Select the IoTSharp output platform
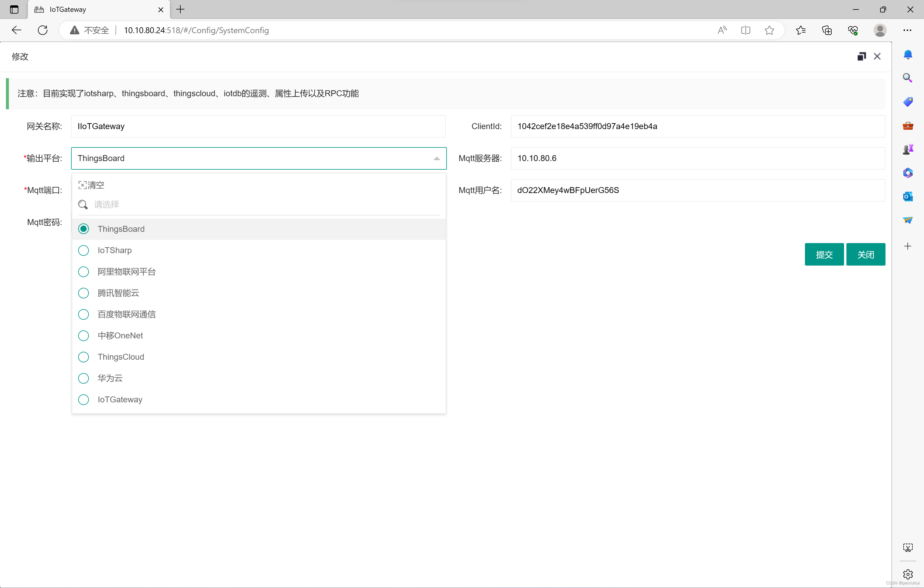The width and height of the screenshot is (924, 588). [x=114, y=250]
